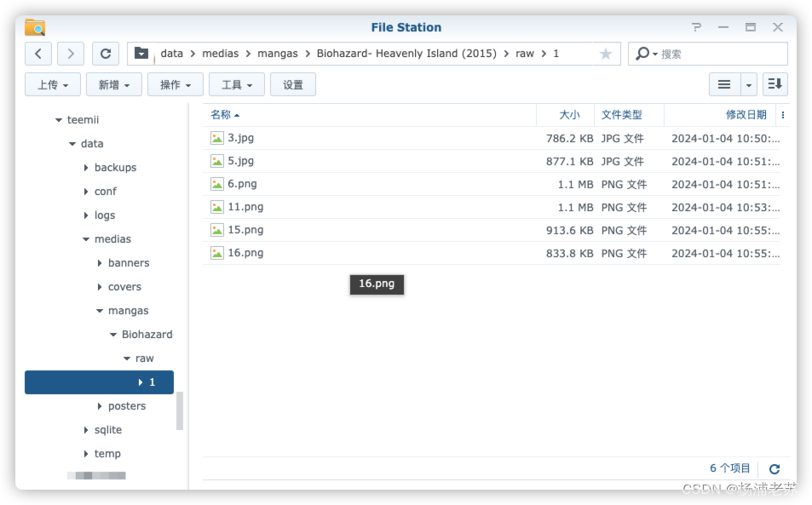Open the 操作 action menu
Image resolution: width=812 pixels, height=505 pixels.
pyautogui.click(x=176, y=84)
